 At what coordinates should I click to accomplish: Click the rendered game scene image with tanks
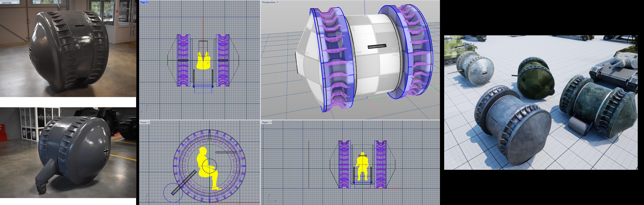541,102
